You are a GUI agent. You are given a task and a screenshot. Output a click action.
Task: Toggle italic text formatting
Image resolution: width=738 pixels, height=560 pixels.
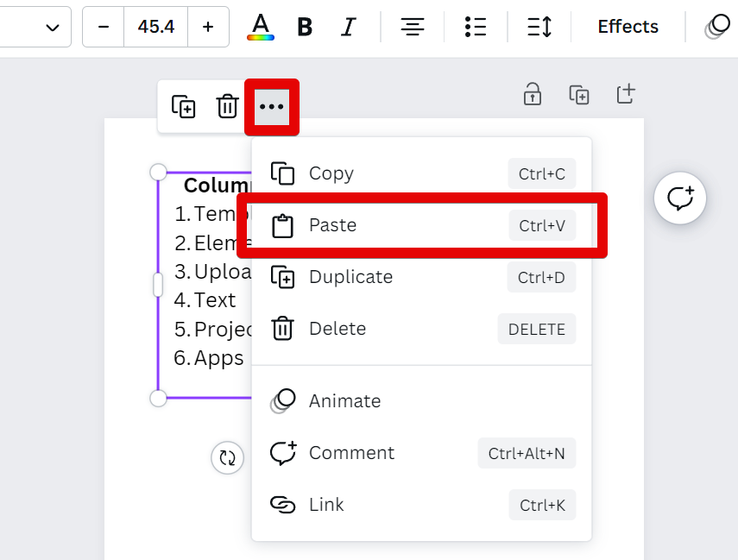pos(348,27)
